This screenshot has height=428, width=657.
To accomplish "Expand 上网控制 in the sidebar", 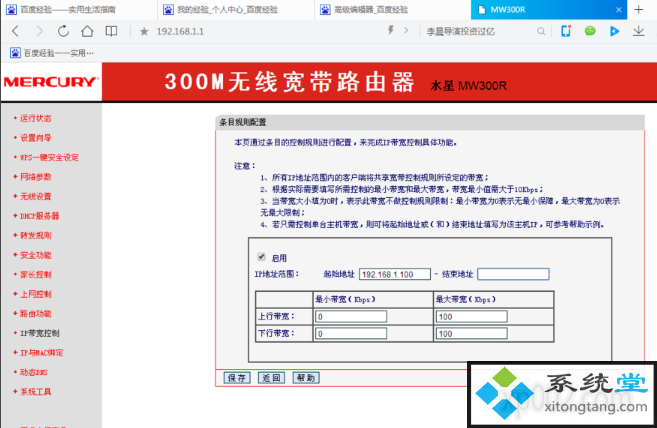I will 36,294.
